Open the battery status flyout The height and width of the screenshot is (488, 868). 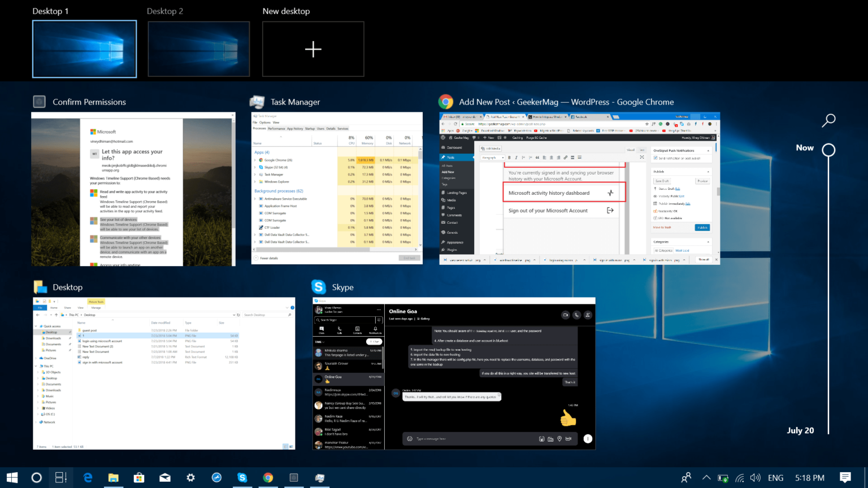pyautogui.click(x=723, y=477)
